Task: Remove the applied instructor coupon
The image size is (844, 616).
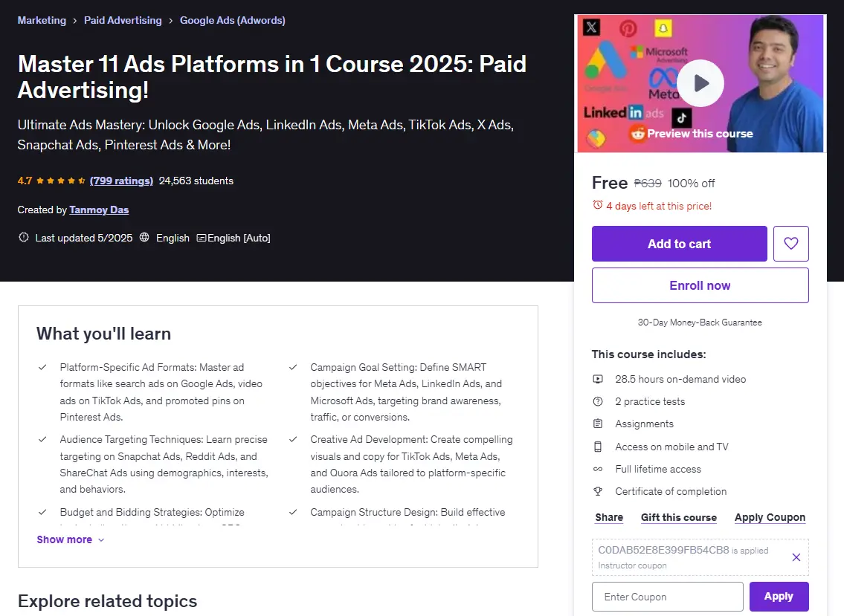Action: tap(796, 557)
